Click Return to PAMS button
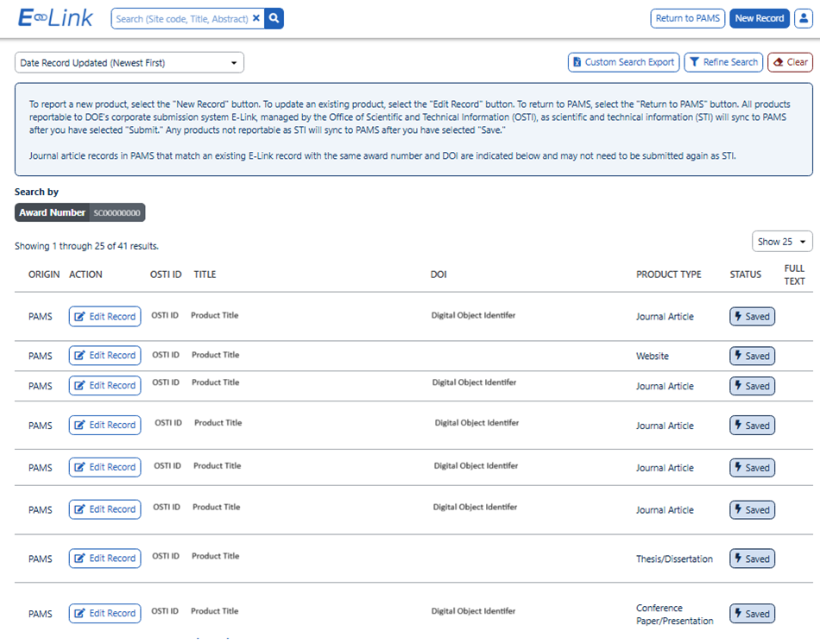Viewport: 820px width, 644px height. (x=687, y=18)
